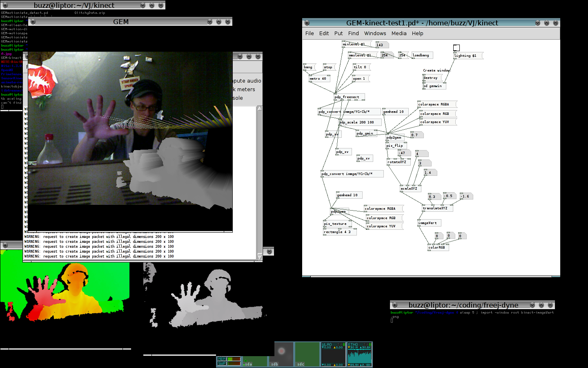
Task: Open the Find menu
Action: [354, 34]
